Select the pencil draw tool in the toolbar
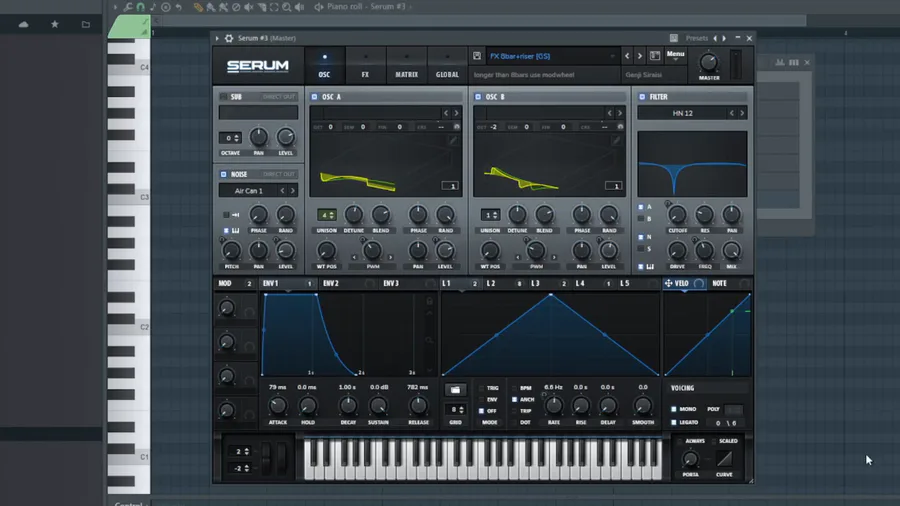900x506 pixels. [198, 7]
